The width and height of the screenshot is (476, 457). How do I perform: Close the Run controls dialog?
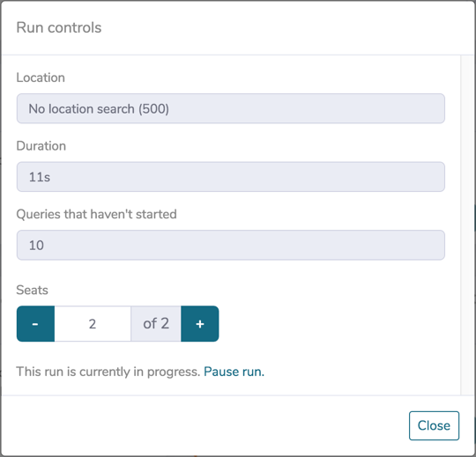[x=434, y=425]
